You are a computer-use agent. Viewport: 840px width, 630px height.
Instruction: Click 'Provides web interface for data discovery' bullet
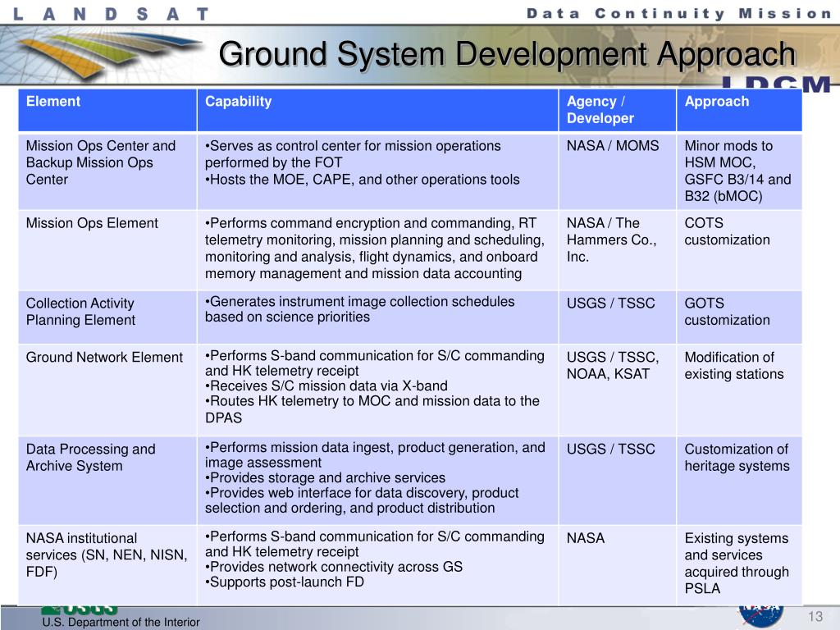(362, 500)
